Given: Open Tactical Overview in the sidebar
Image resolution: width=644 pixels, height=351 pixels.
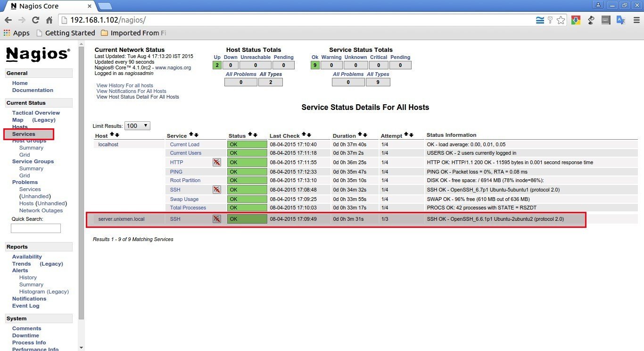Looking at the screenshot, I should click(36, 113).
